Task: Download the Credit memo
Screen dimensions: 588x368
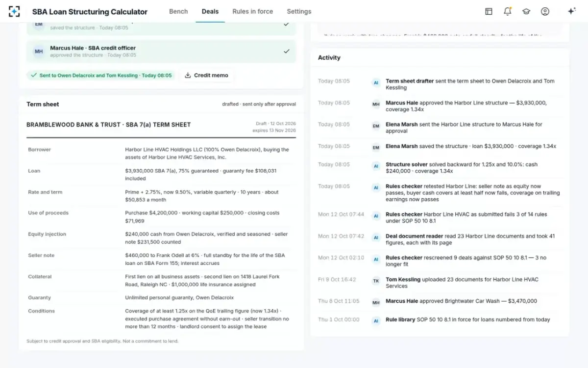Action: click(206, 75)
